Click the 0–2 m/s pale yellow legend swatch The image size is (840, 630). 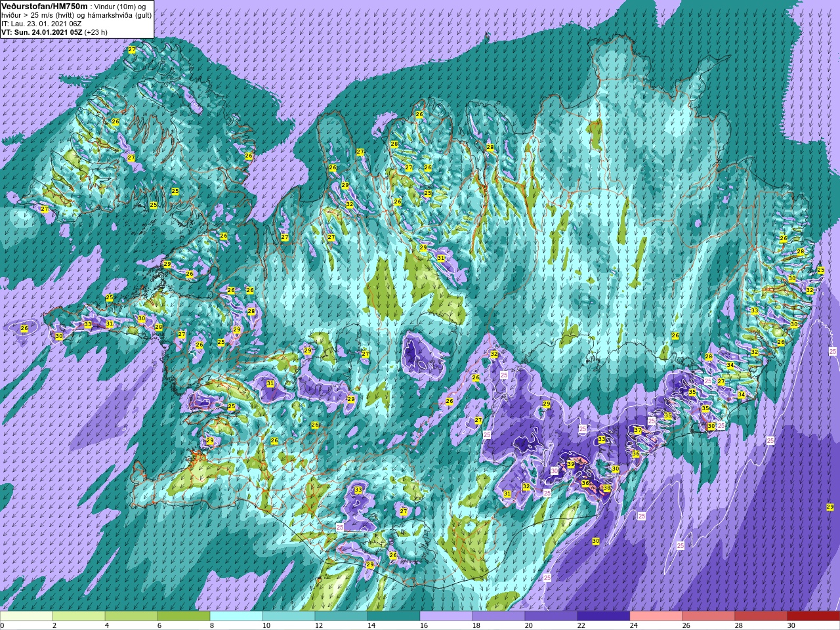click(x=26, y=616)
